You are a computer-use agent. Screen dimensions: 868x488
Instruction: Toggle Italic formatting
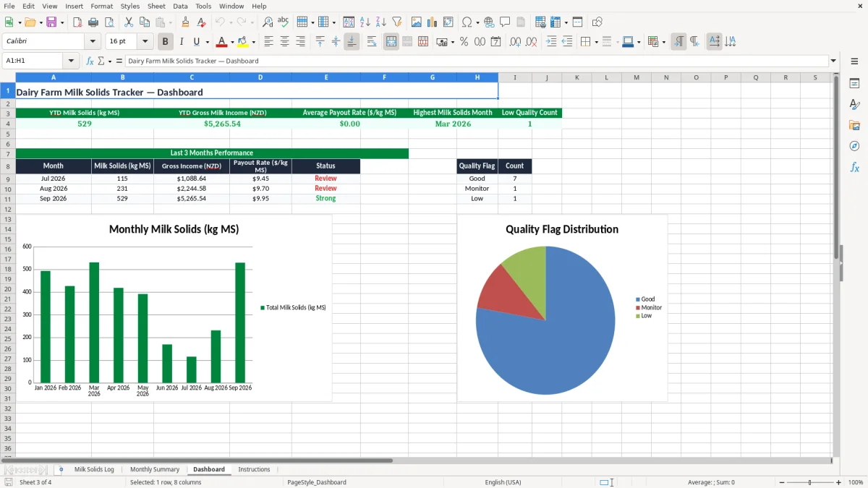coord(182,42)
